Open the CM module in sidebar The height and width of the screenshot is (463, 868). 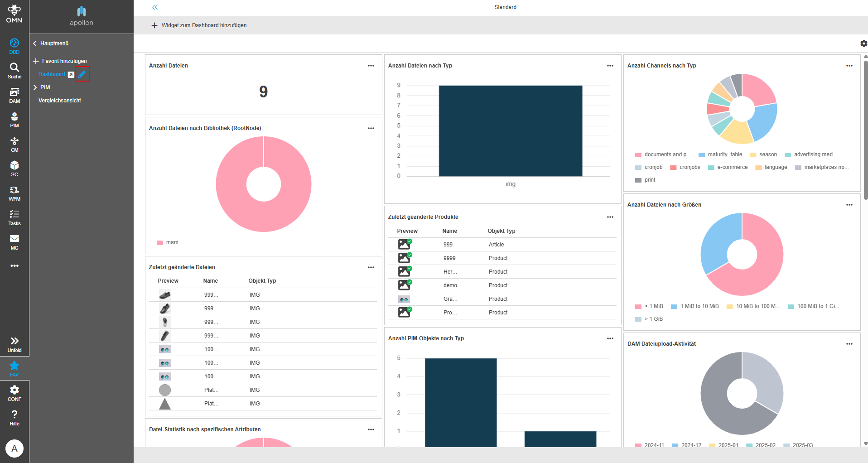(x=14, y=144)
